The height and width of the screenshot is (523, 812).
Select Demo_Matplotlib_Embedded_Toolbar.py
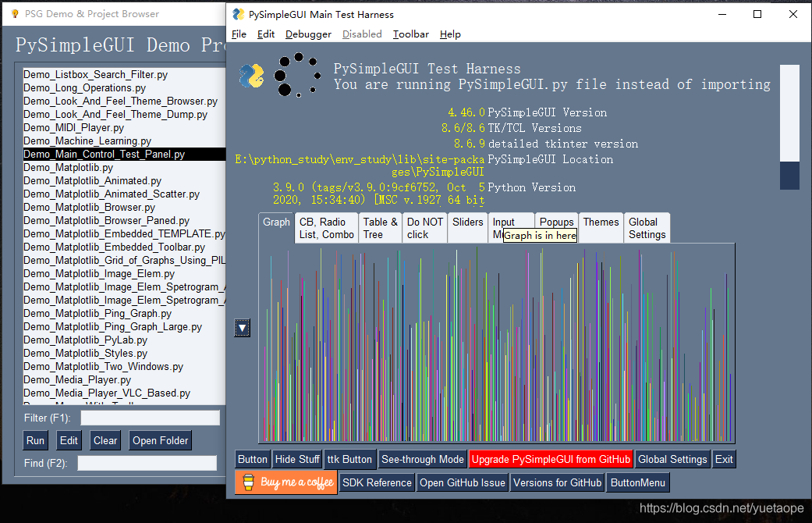pyautogui.click(x=124, y=247)
